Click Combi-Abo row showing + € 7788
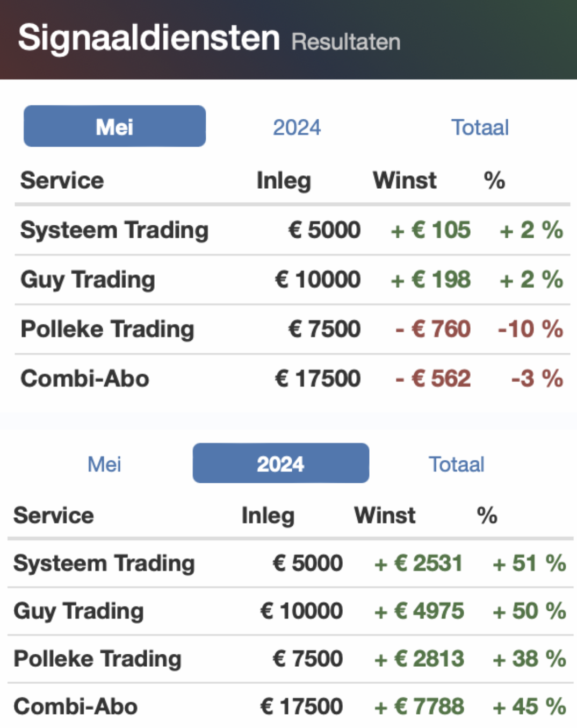This screenshot has width=577, height=728. pyautogui.click(x=290, y=706)
